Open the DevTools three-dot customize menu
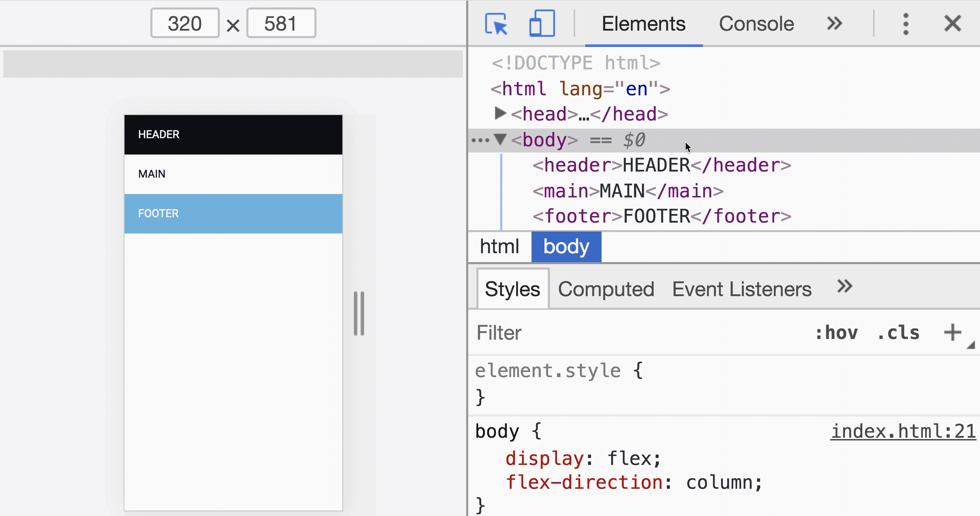This screenshot has height=516, width=980. (905, 24)
